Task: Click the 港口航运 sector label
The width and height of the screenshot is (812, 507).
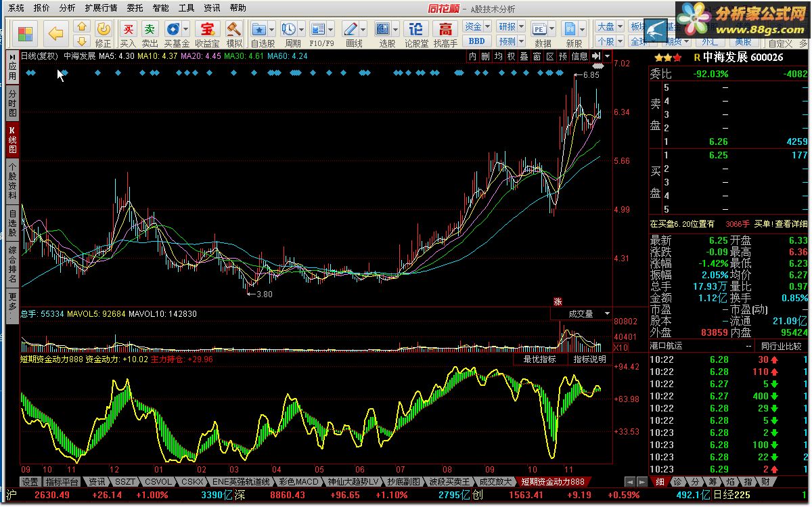Action: tap(667, 346)
